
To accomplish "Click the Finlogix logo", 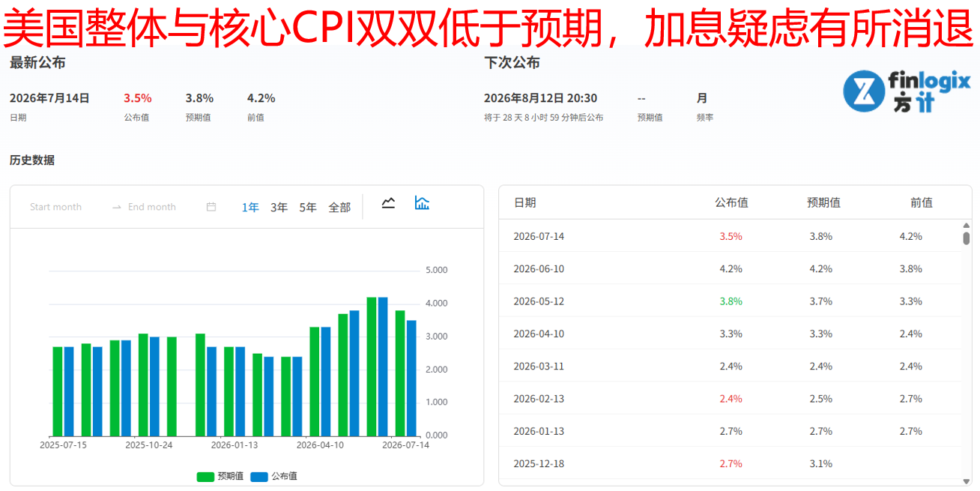I will point(907,92).
